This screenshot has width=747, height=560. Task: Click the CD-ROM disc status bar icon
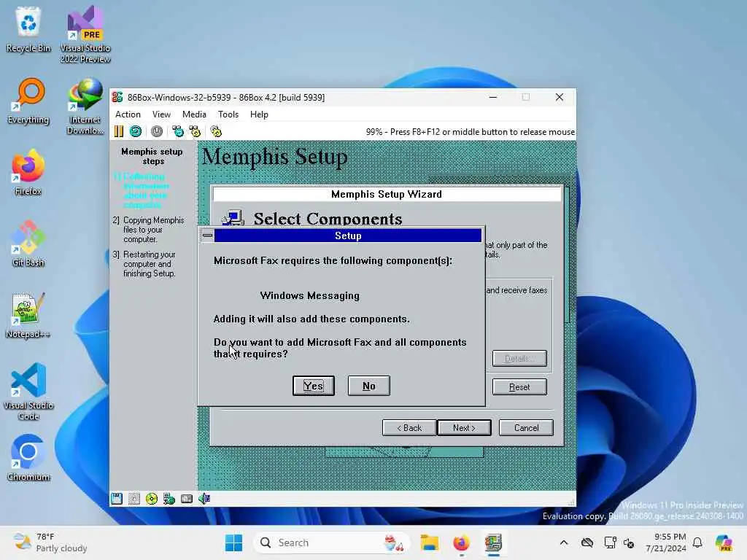point(152,499)
